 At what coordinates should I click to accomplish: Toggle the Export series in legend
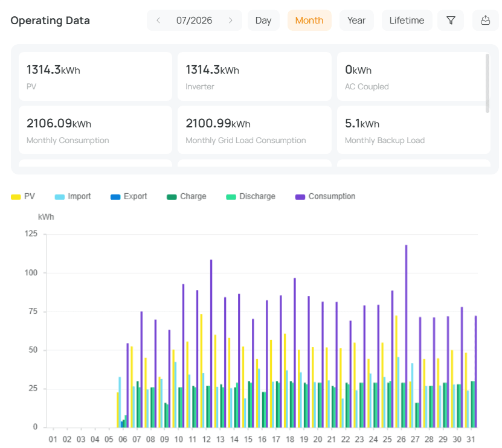click(x=129, y=196)
